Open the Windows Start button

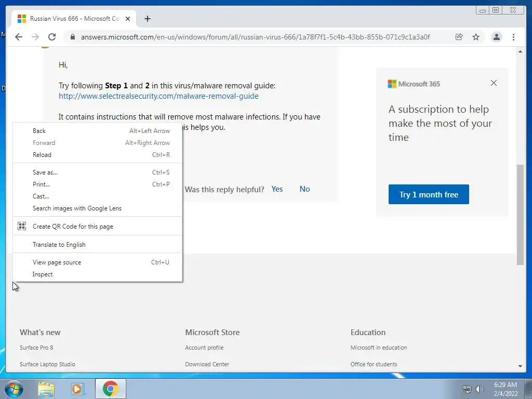point(14,389)
